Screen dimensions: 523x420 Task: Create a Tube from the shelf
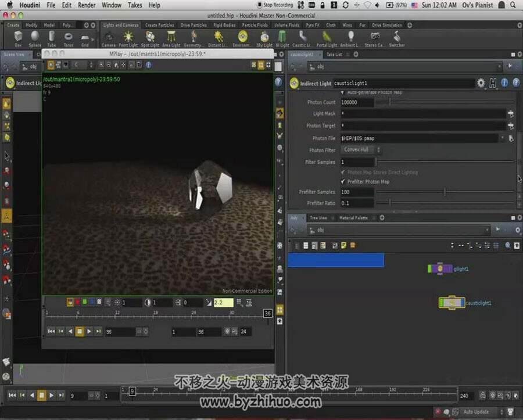51,39
